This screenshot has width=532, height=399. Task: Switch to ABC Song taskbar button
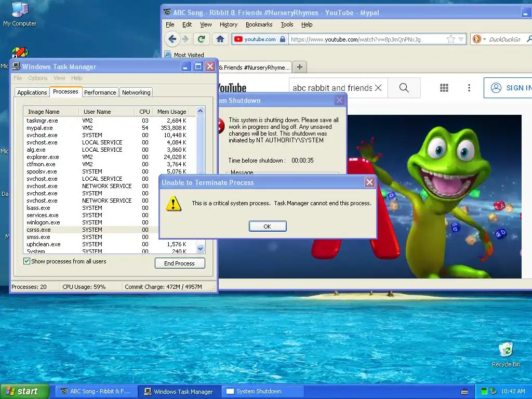[x=96, y=391]
